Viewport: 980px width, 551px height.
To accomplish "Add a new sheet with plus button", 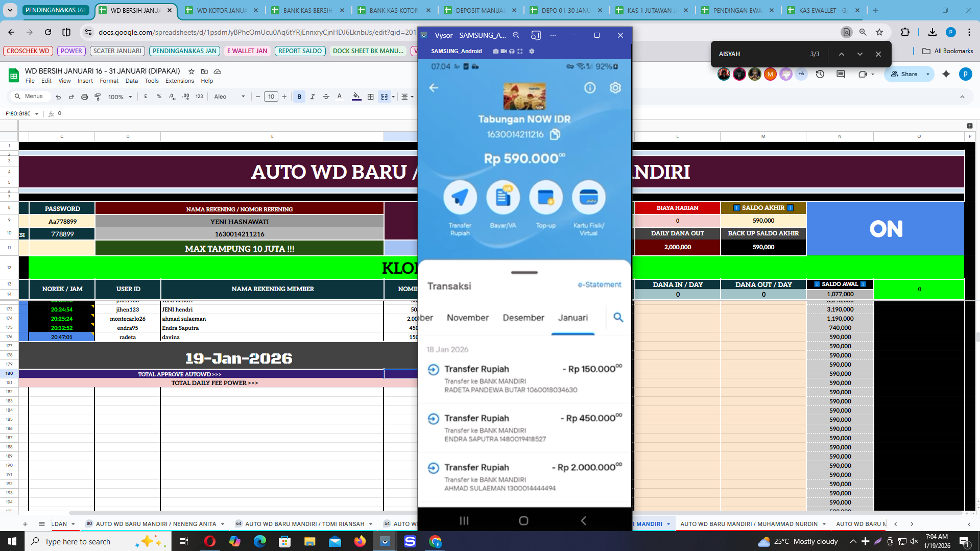I will click(25, 524).
